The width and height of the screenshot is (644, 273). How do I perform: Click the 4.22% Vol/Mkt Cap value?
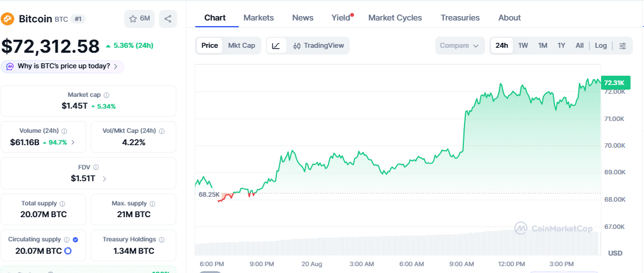(x=133, y=143)
